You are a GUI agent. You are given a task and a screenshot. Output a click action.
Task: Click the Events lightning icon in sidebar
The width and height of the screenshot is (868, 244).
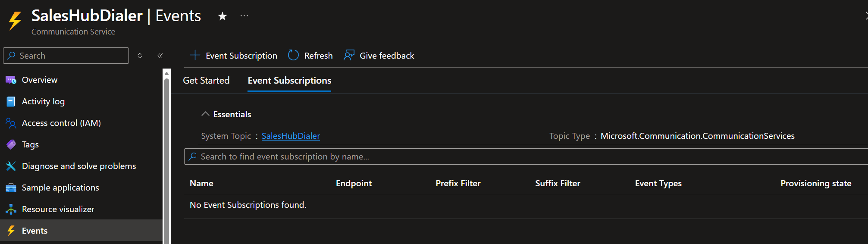11,231
